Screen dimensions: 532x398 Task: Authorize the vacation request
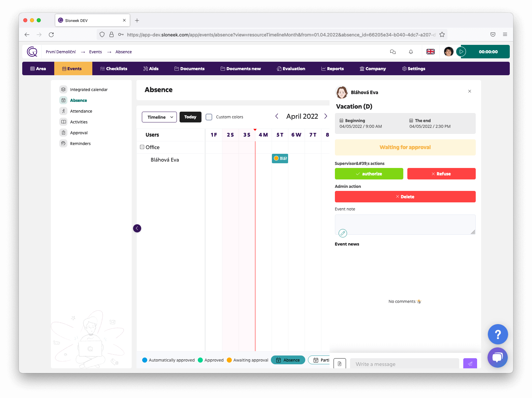(369, 174)
